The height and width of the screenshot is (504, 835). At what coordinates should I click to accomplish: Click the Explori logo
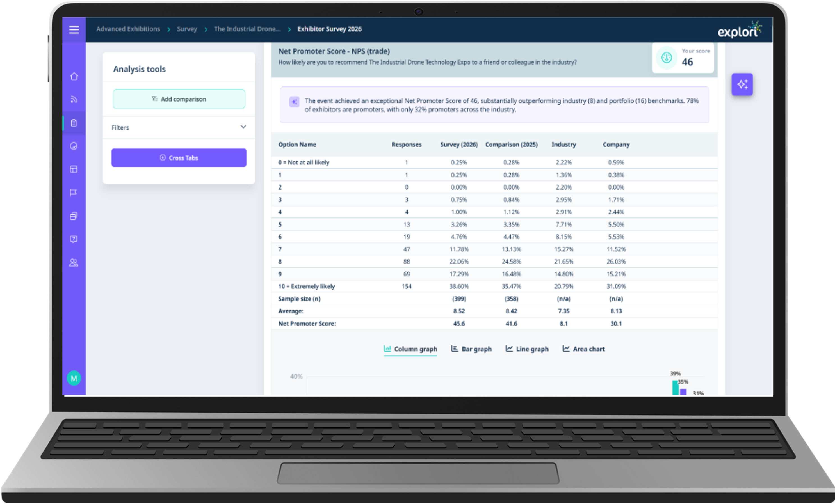point(740,29)
